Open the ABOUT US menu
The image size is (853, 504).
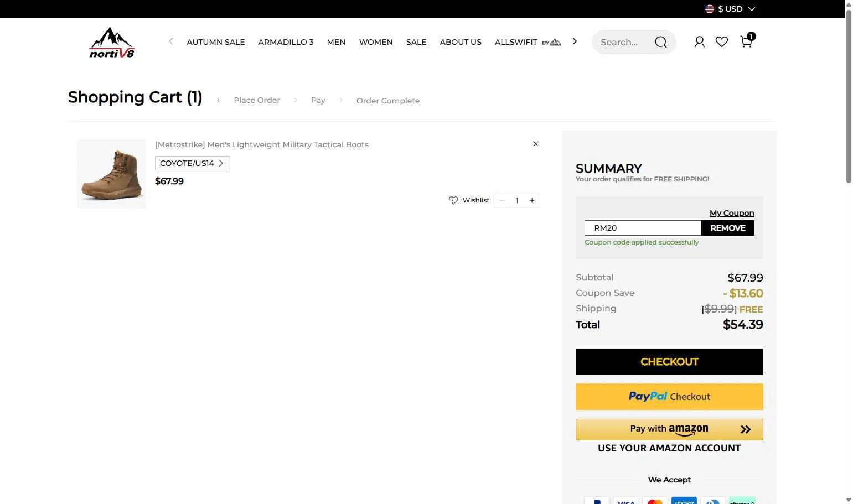click(x=461, y=42)
